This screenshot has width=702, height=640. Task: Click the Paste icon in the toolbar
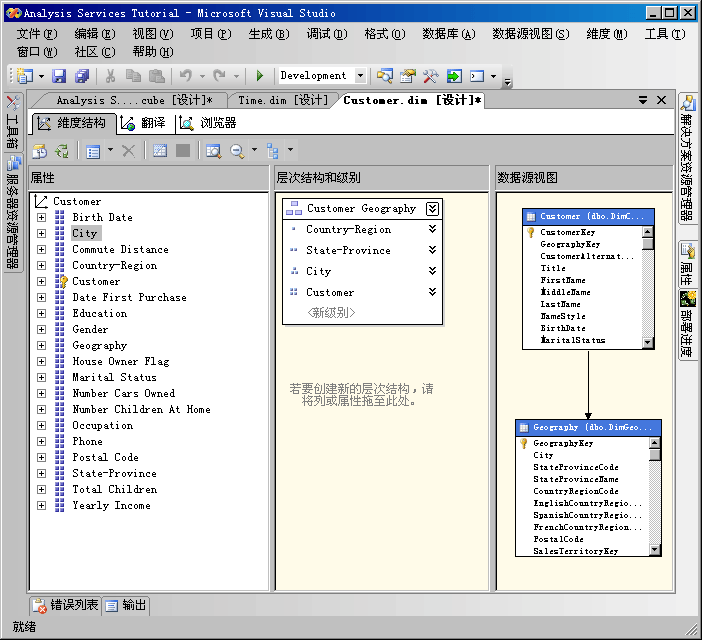[x=155, y=76]
